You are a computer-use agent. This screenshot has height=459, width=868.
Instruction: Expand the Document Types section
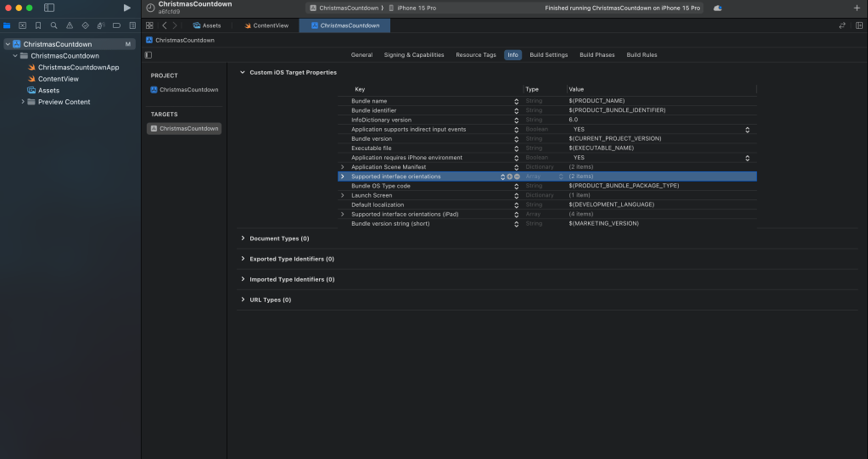(x=243, y=238)
